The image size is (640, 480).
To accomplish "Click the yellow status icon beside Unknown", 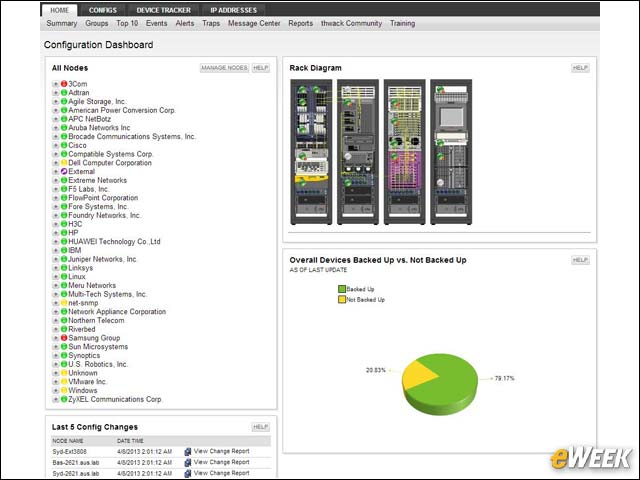I will [64, 373].
